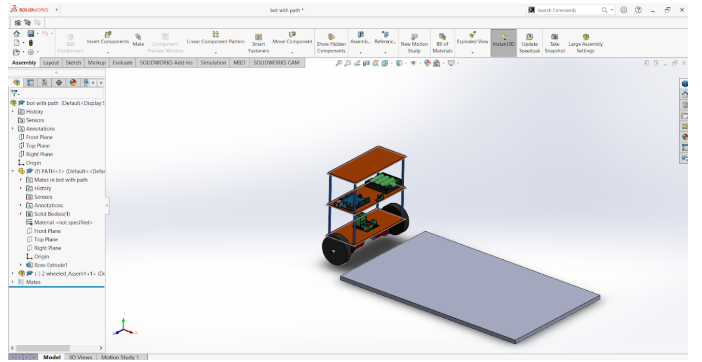Switch to the Layout tab

point(51,63)
